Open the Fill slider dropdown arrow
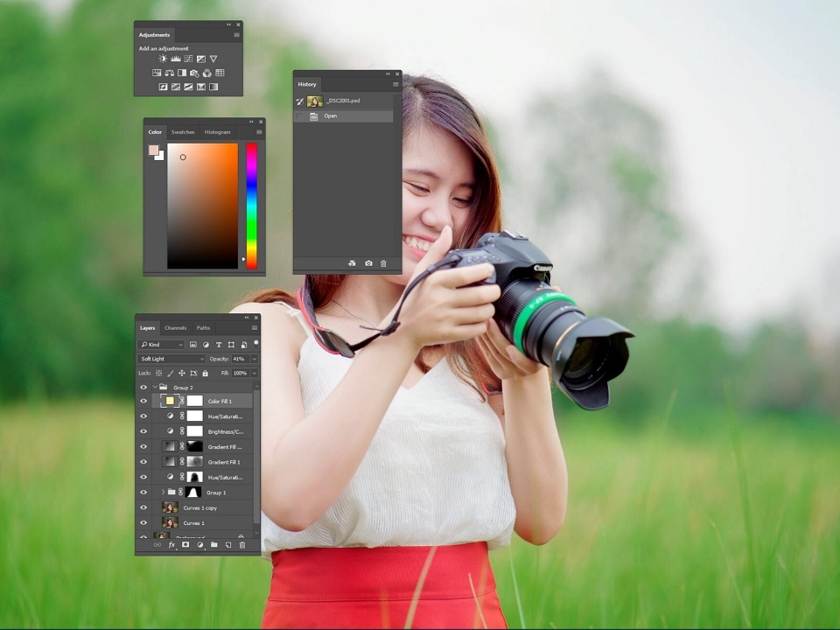840x630 pixels. 254,374
